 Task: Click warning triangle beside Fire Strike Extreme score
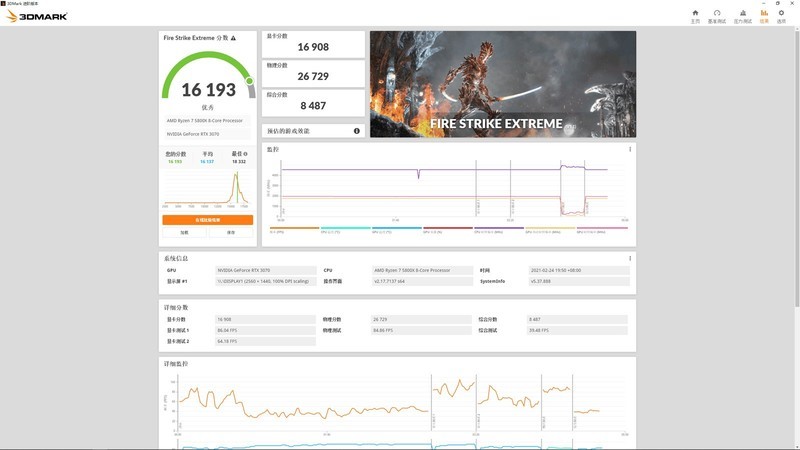coord(233,38)
